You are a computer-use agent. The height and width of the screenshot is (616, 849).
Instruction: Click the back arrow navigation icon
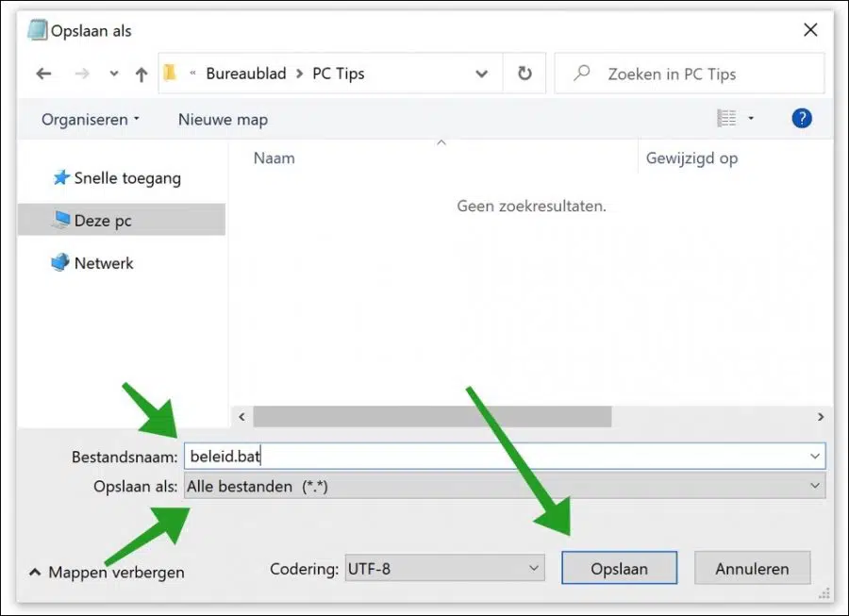click(x=43, y=74)
